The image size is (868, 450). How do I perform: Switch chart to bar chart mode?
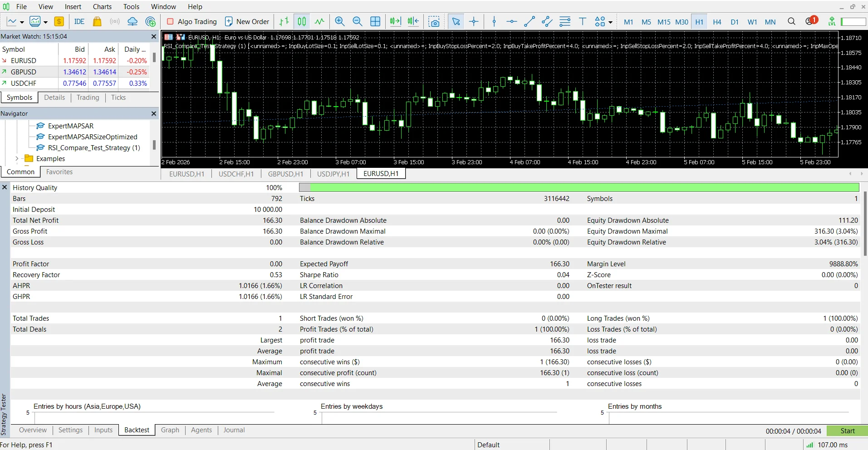point(284,21)
